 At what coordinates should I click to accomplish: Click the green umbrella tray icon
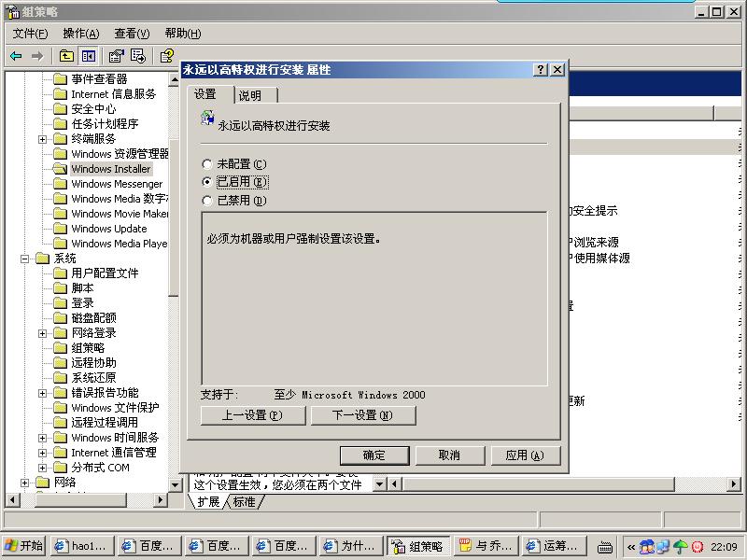coord(680,547)
